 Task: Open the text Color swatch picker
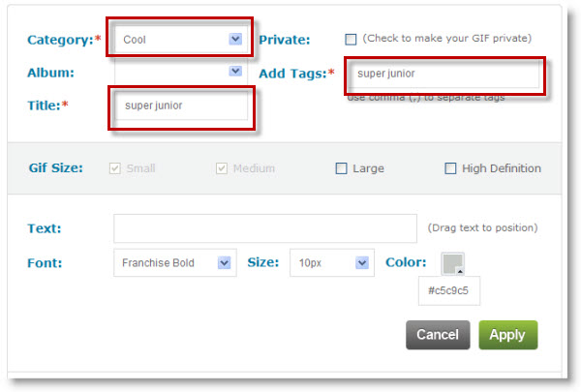453,264
